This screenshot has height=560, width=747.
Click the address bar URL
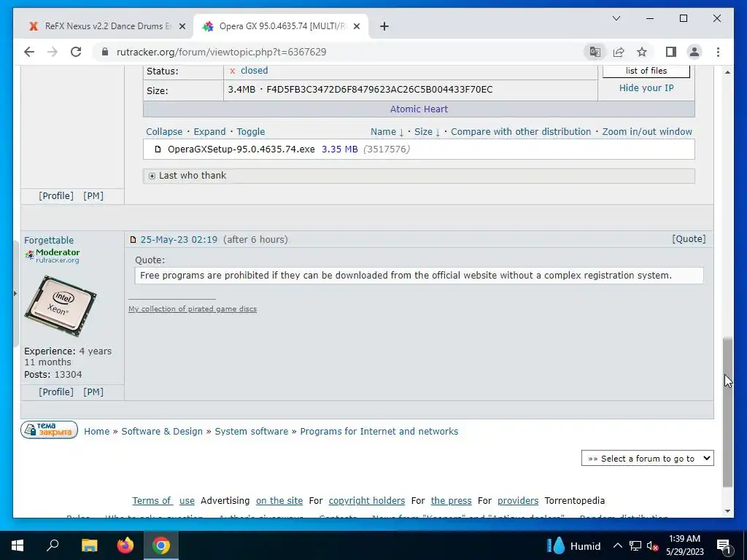221,52
